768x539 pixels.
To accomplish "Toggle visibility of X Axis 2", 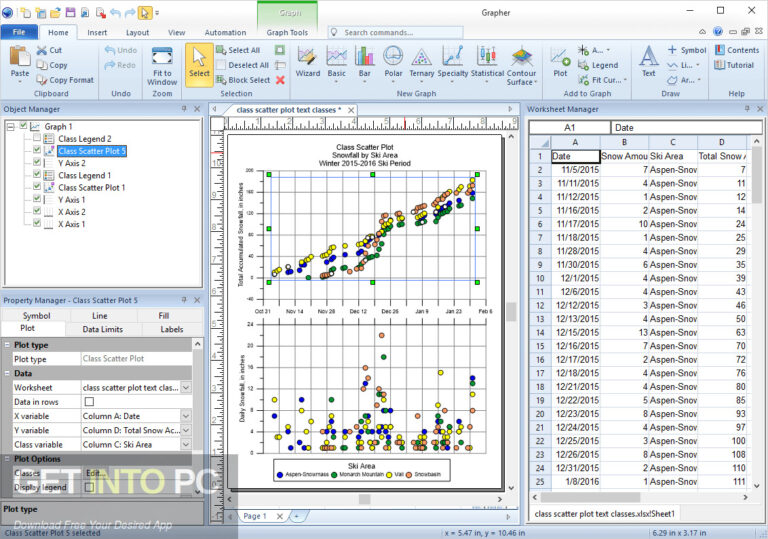I will (37, 211).
